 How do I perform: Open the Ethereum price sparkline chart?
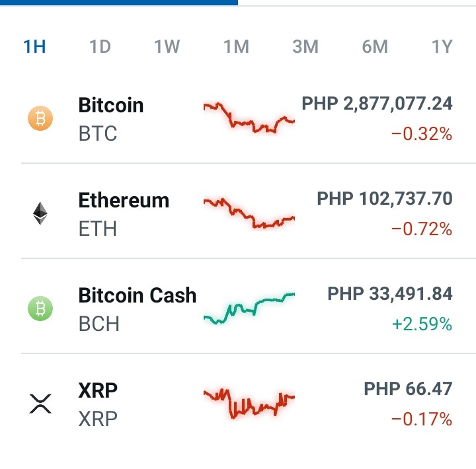(249, 213)
